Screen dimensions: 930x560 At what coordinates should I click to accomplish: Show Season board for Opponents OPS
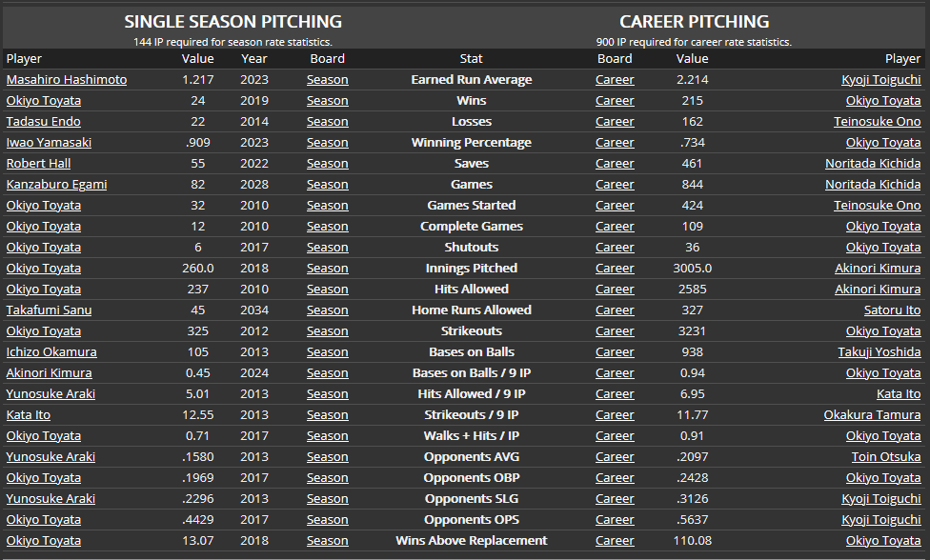click(x=327, y=520)
